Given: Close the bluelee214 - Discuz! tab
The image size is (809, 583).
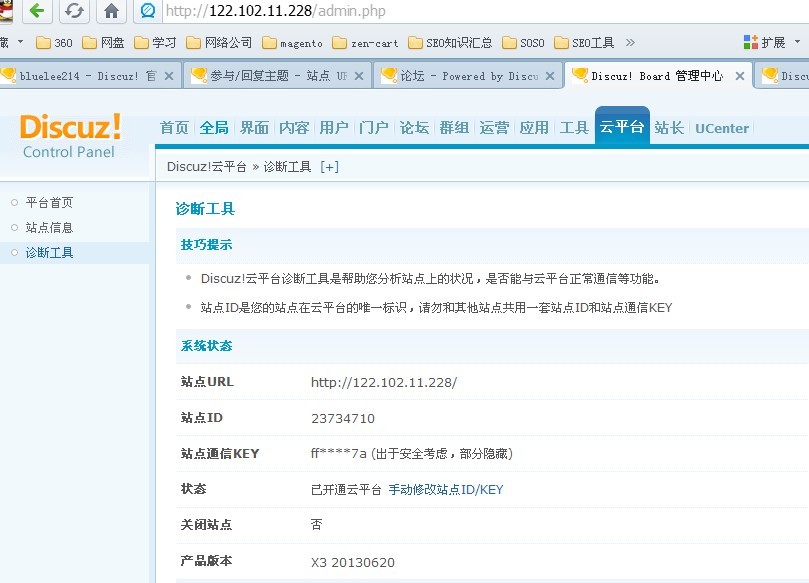Looking at the screenshot, I should [169, 76].
